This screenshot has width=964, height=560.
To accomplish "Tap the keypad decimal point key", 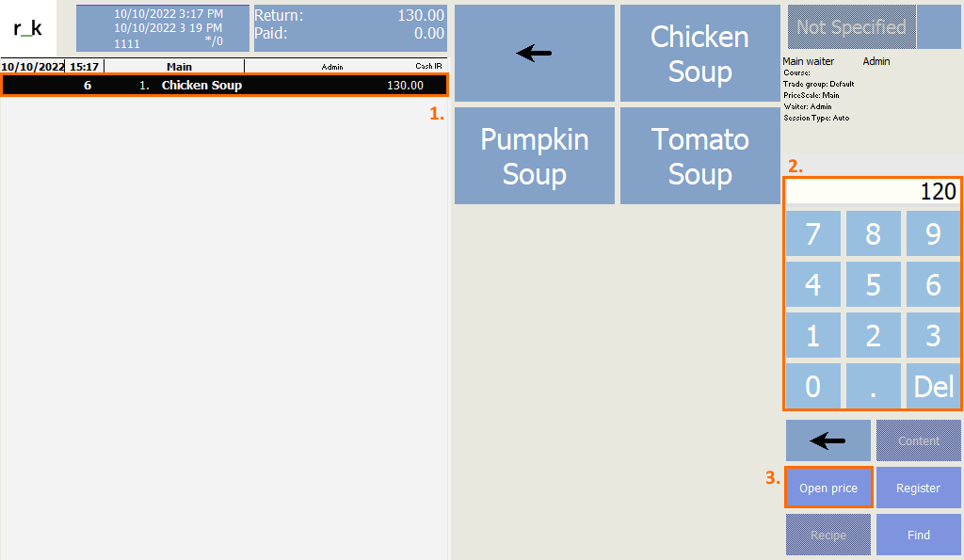I will point(873,386).
